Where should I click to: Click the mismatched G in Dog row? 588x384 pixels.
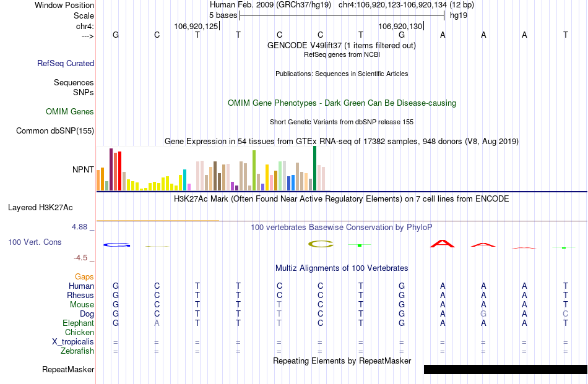483,314
